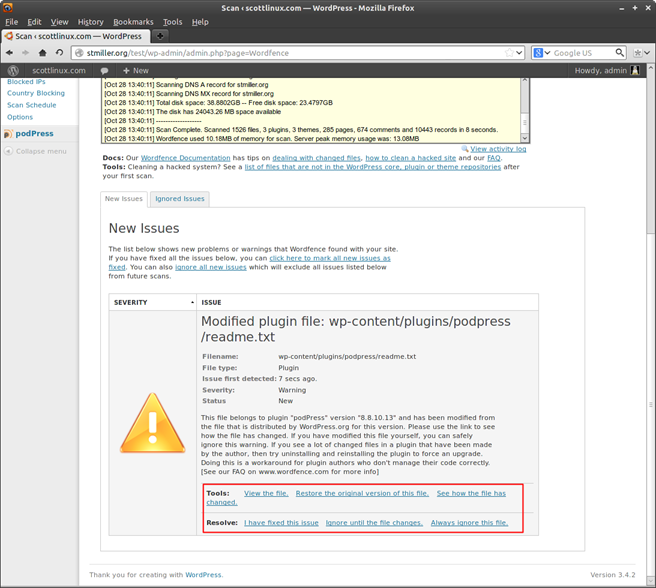Click the search magnifier icon in Google box
The image size is (656, 588).
[x=619, y=53]
